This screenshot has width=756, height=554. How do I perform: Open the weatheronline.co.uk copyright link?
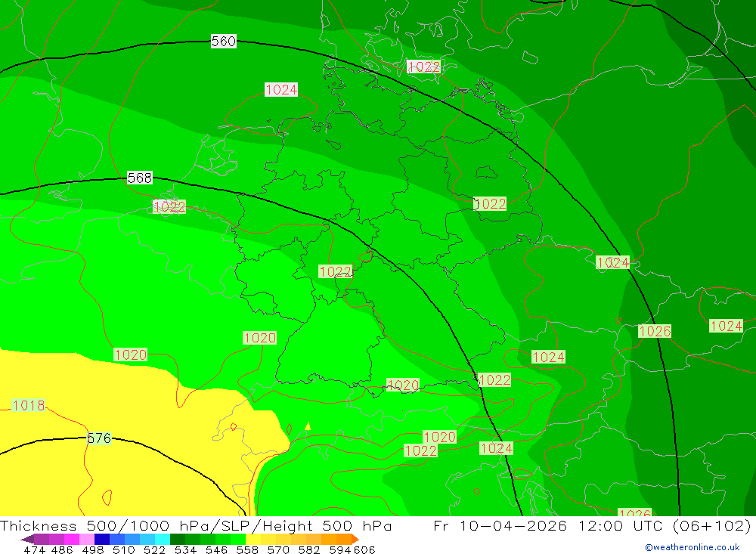coord(692,547)
